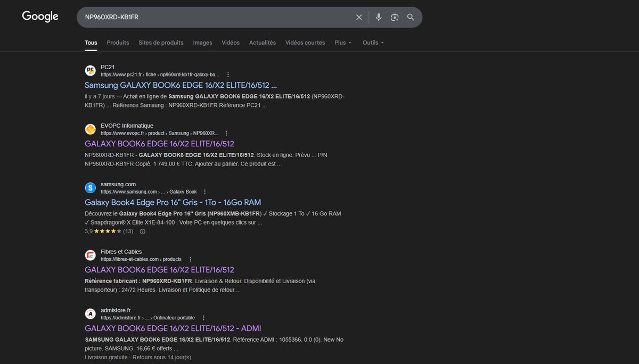The height and width of the screenshot is (364, 639).
Task: Search by image with camera lens icon
Action: (x=395, y=17)
